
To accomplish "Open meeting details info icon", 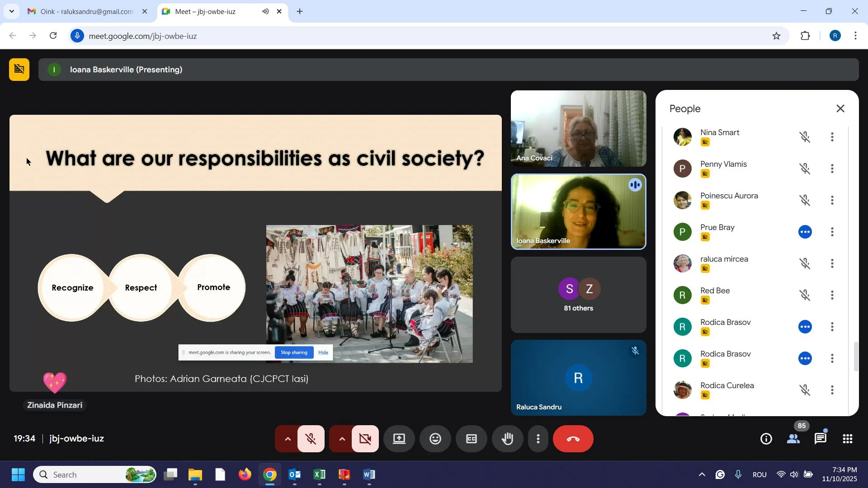I will click(766, 439).
